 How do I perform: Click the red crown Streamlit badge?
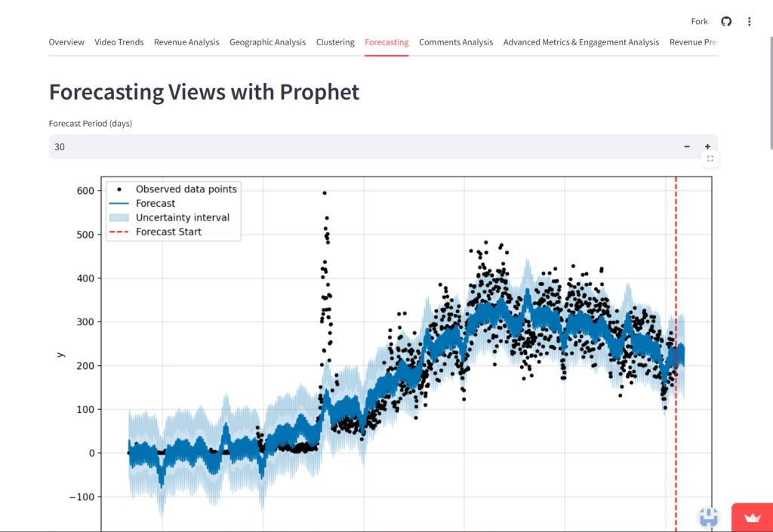[752, 518]
